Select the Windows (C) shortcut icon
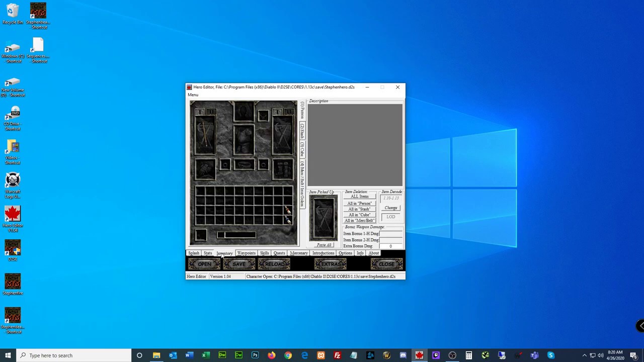 (x=13, y=51)
